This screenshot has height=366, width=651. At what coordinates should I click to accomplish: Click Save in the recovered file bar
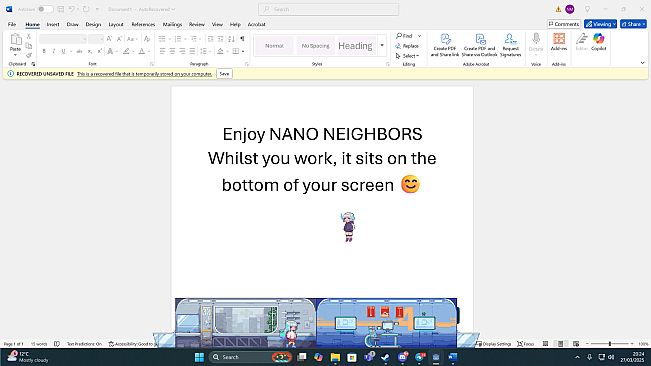click(224, 74)
